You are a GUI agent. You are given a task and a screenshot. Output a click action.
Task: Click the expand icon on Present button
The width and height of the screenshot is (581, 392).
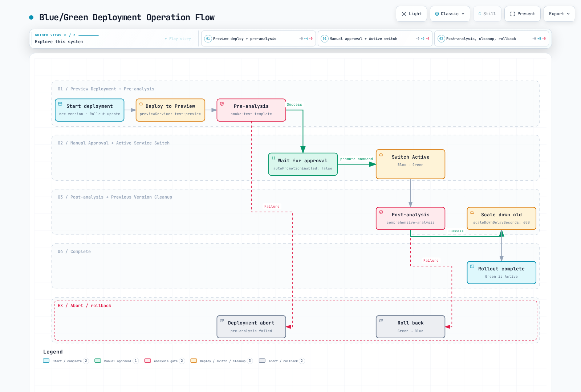click(512, 14)
